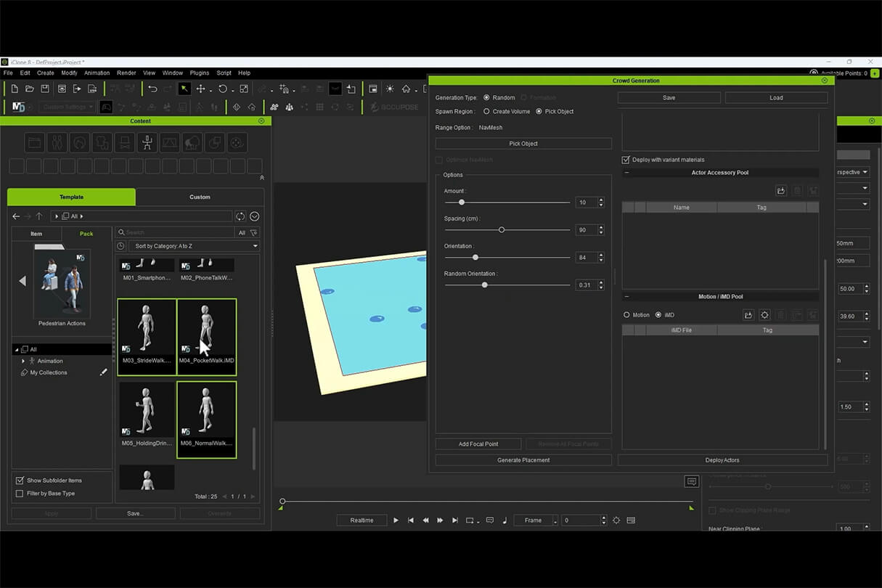Select the Create Volume spawn region option
Screen dimensions: 882x588
486,112
